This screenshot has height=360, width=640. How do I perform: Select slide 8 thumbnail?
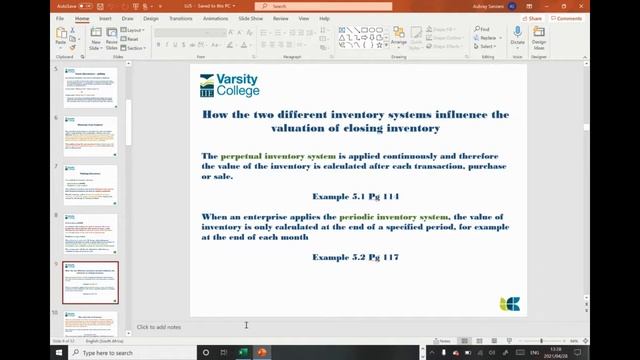(90, 234)
